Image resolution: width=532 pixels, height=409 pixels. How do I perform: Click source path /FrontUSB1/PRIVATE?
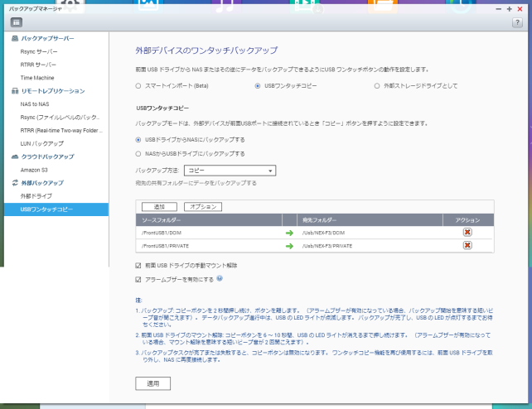pos(165,246)
